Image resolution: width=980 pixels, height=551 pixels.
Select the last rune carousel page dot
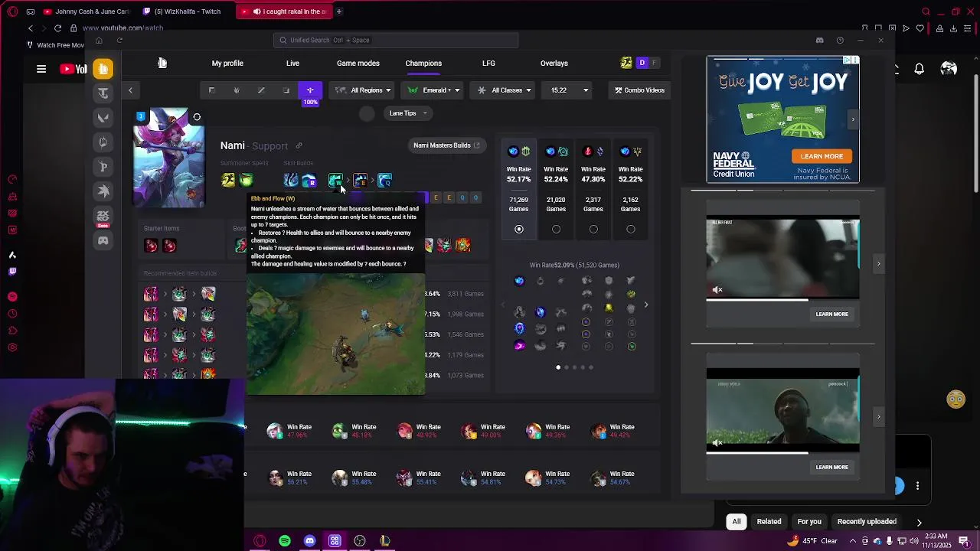click(x=591, y=367)
